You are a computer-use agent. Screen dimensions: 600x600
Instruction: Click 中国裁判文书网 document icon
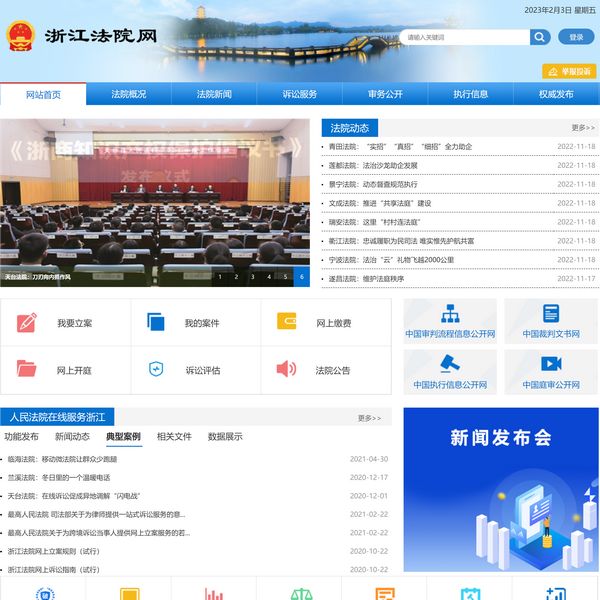coord(550,313)
